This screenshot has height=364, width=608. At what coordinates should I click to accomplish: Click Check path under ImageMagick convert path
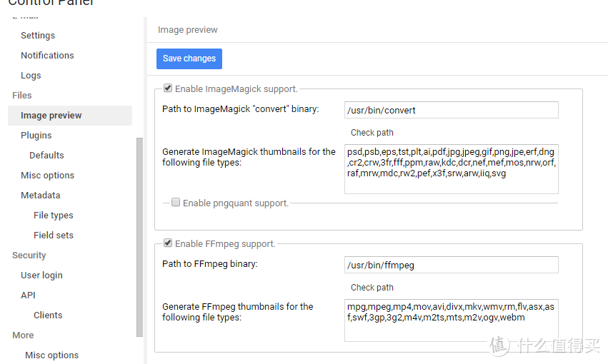click(x=372, y=133)
